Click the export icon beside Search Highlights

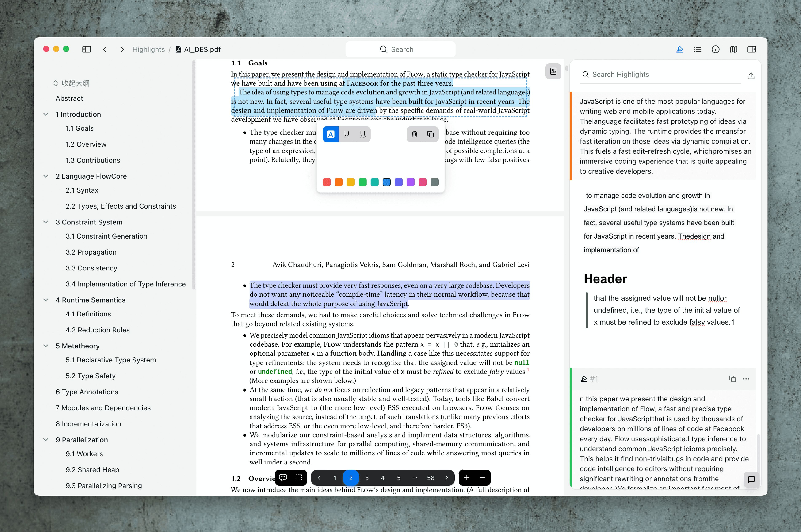pyautogui.click(x=751, y=75)
